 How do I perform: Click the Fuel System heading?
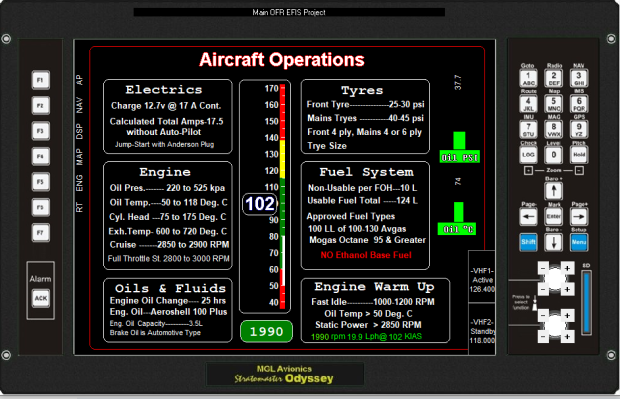pos(366,172)
